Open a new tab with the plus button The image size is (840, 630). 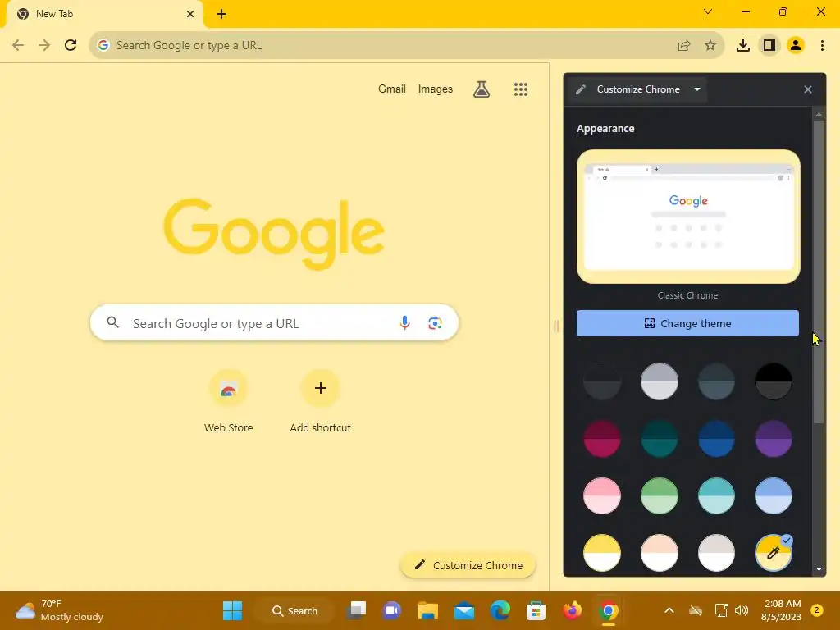(x=221, y=14)
